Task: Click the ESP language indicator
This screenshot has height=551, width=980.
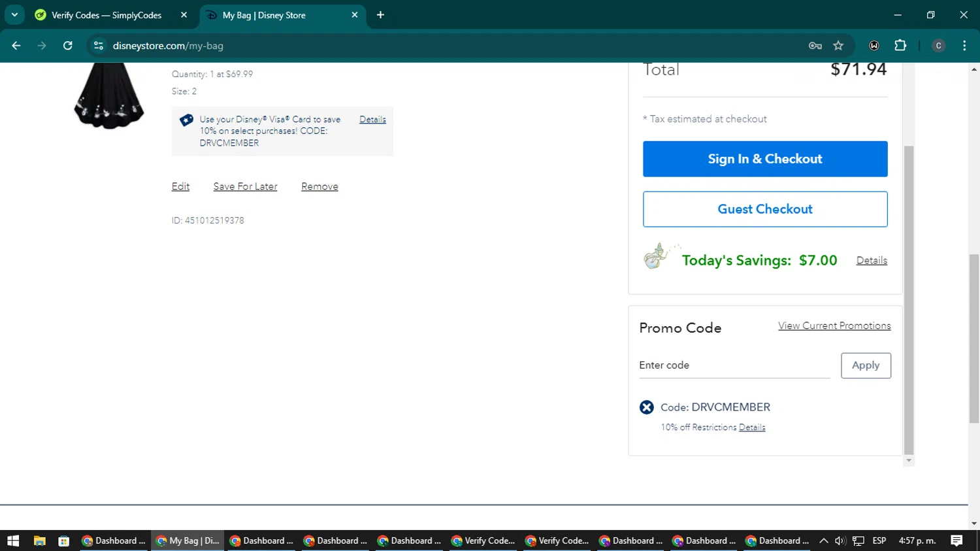Action: 879,541
